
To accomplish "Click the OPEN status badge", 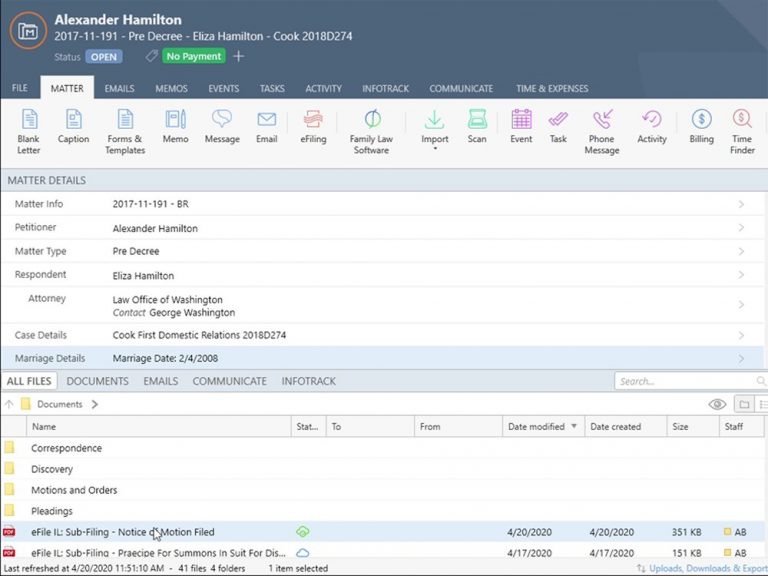I will (x=104, y=56).
